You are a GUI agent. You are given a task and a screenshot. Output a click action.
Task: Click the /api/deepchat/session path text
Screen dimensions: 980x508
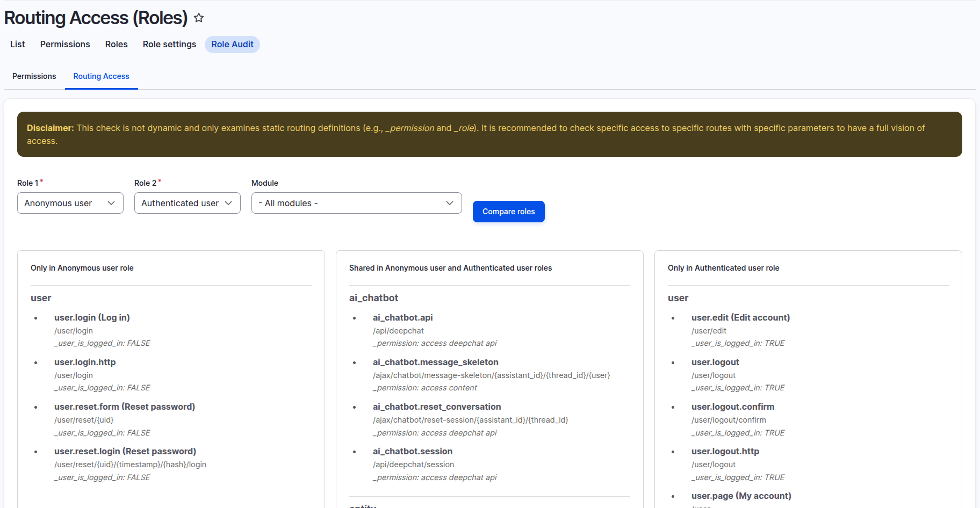[413, 465]
